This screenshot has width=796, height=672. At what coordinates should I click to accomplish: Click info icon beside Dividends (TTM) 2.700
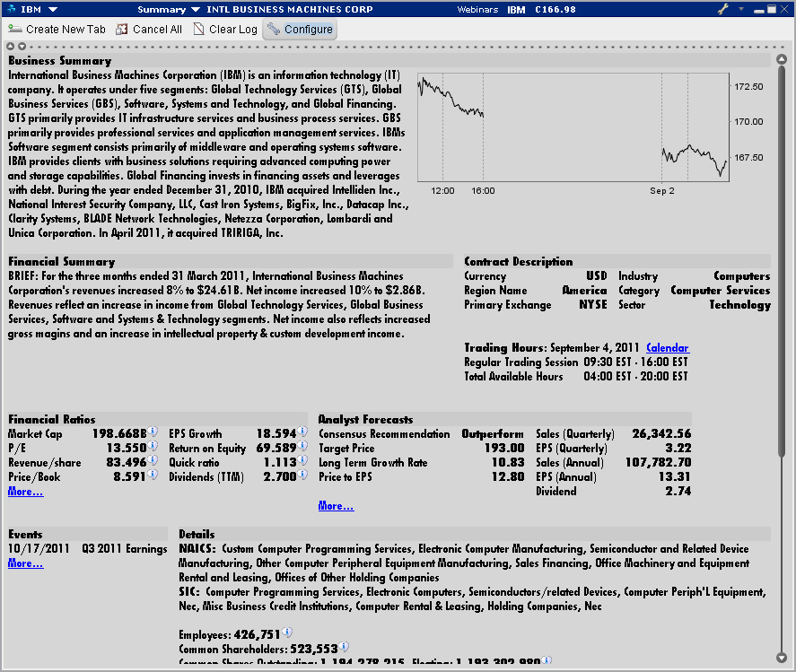[x=302, y=475]
